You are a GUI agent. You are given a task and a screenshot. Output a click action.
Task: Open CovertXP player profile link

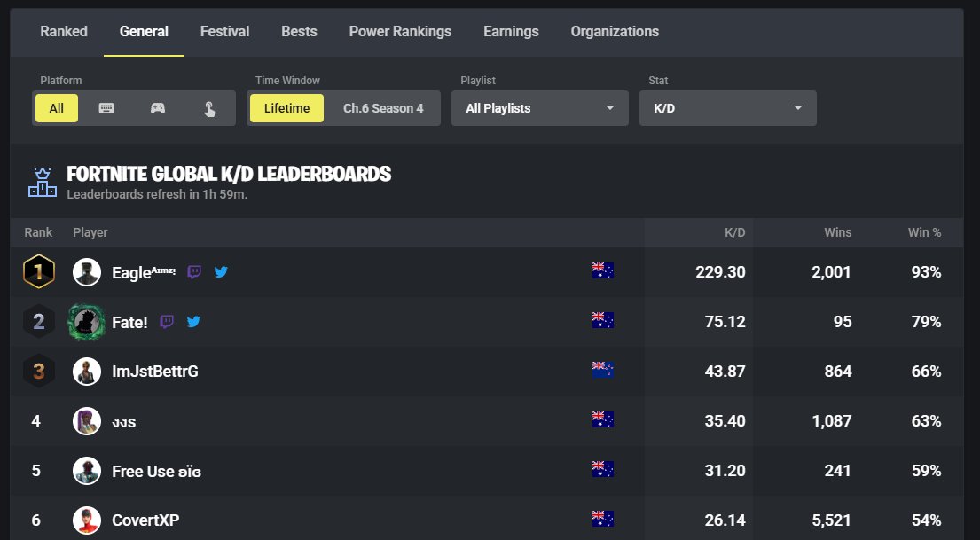coord(145,520)
